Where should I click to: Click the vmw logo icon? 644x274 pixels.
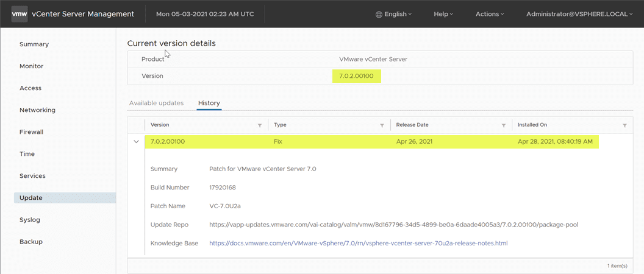pos(20,14)
